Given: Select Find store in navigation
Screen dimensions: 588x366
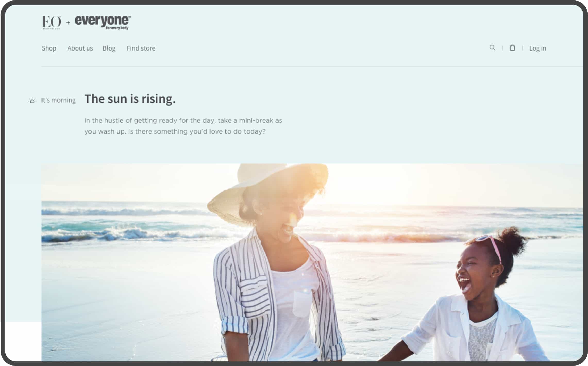Looking at the screenshot, I should click(x=141, y=48).
